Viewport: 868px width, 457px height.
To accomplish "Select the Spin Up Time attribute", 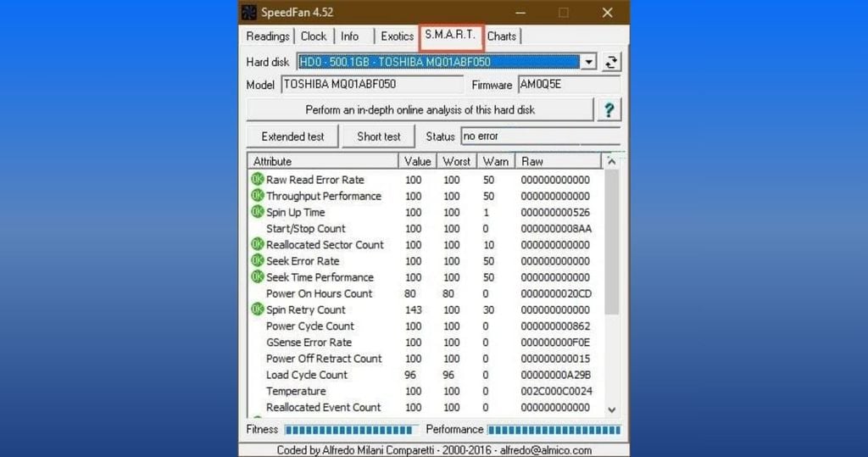I will point(426,212).
